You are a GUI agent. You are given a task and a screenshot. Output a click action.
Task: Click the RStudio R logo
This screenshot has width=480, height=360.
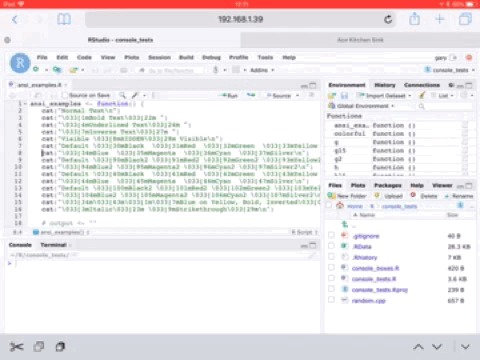[x=20, y=63]
